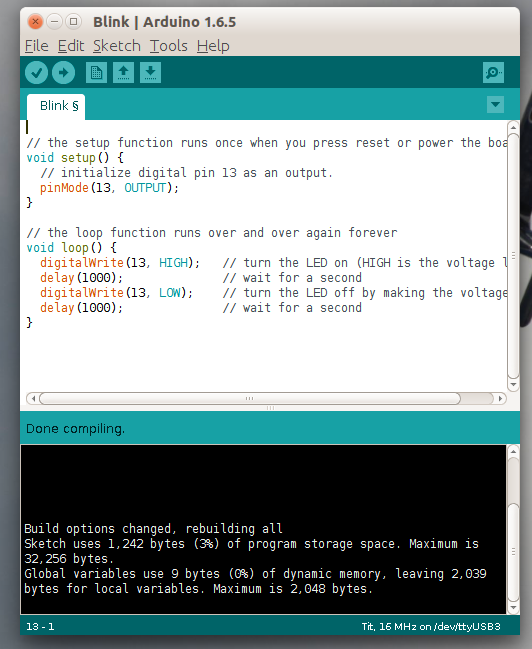Click 'Global variables use 9 bytes' console line

(x=255, y=574)
